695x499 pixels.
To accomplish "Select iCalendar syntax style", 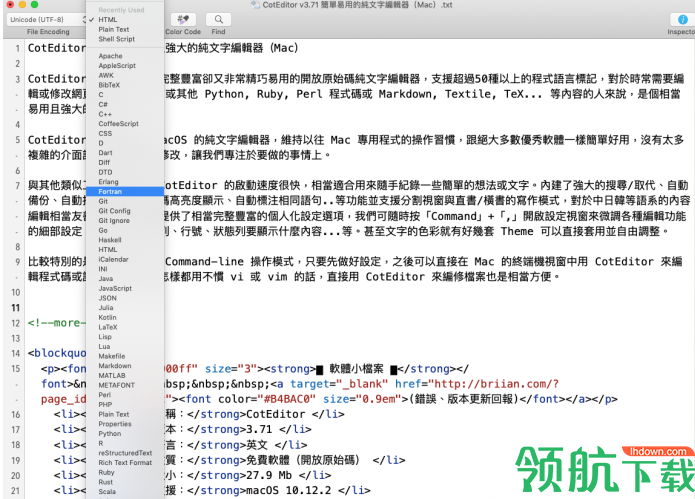I will click(113, 259).
